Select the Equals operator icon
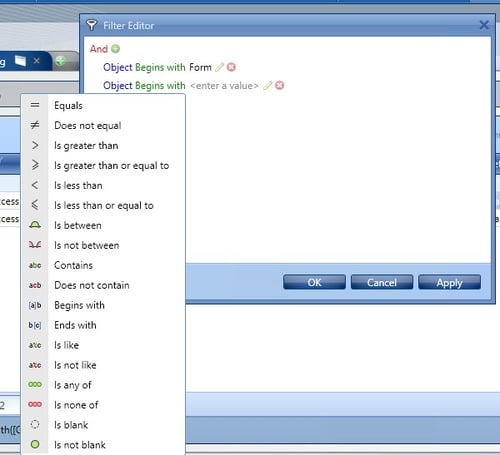 pos(35,105)
